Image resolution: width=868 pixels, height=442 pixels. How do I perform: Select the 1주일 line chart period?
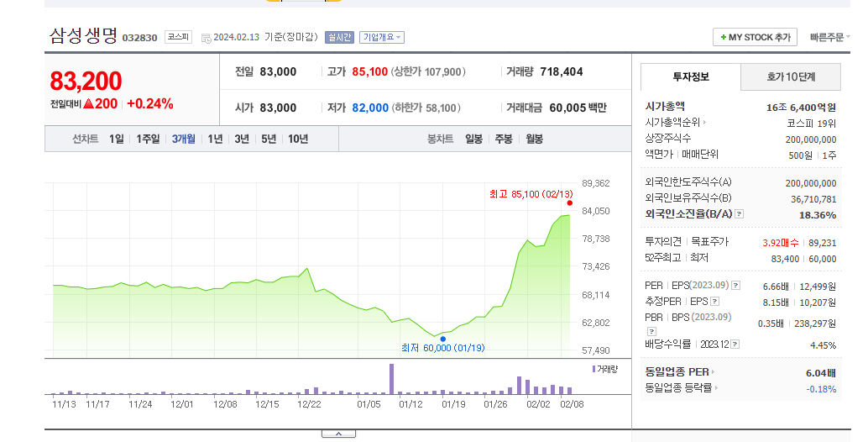148,139
